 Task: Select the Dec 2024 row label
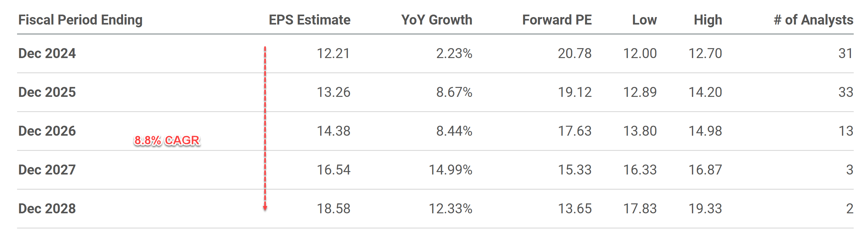(x=47, y=53)
